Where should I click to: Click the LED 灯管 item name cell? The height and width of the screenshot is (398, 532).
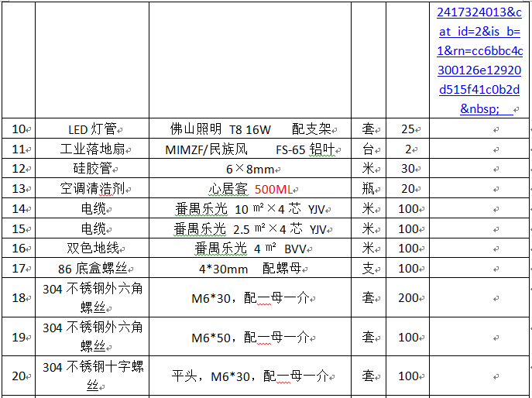tap(90, 129)
